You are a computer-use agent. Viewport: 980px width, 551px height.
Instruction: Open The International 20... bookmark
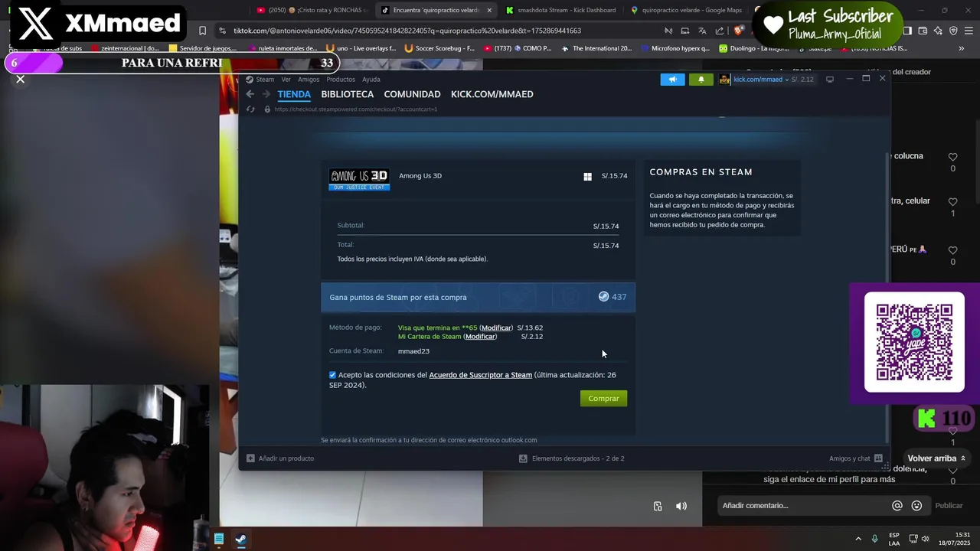coord(596,48)
